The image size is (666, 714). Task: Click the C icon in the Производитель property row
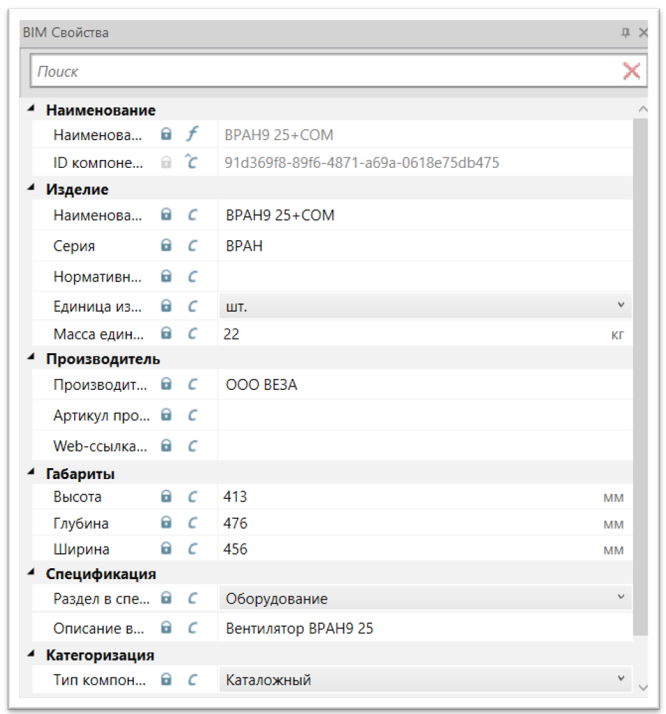(x=193, y=385)
